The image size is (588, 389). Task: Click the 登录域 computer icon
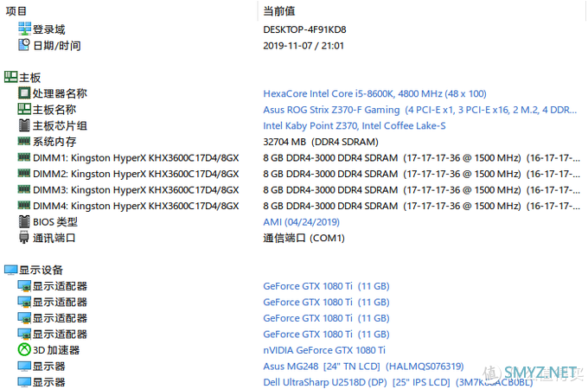coord(24,29)
